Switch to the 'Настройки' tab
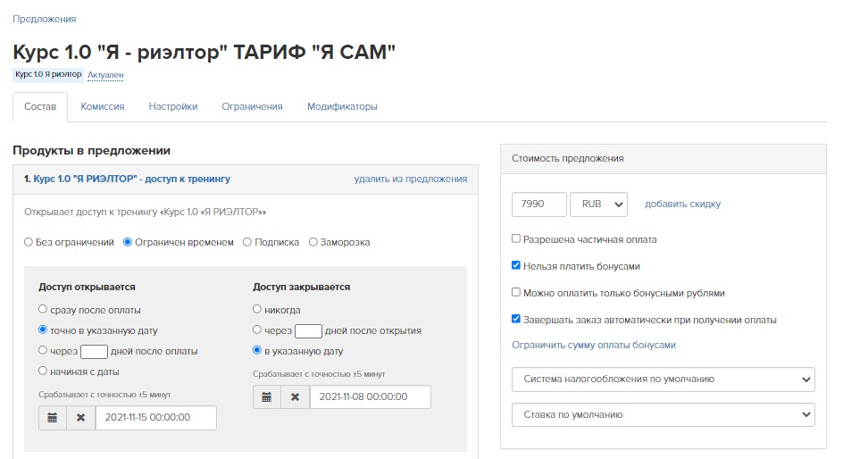Image resolution: width=868 pixels, height=459 pixels. (x=173, y=107)
